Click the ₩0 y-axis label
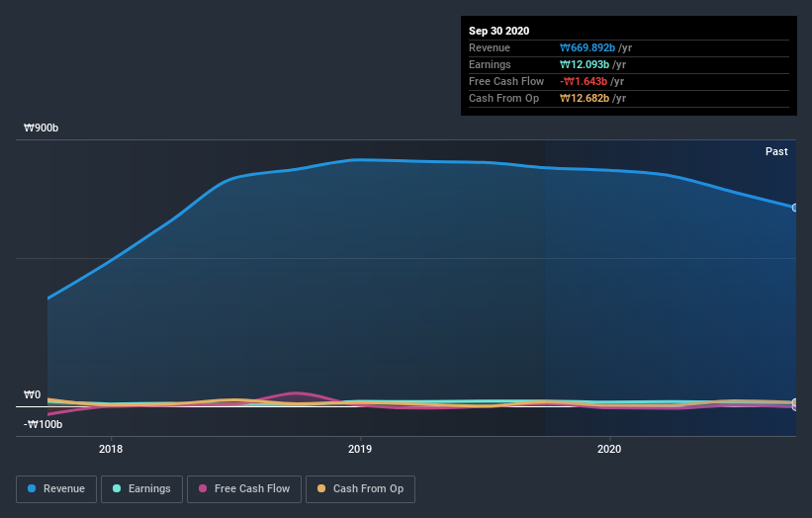 (x=32, y=394)
